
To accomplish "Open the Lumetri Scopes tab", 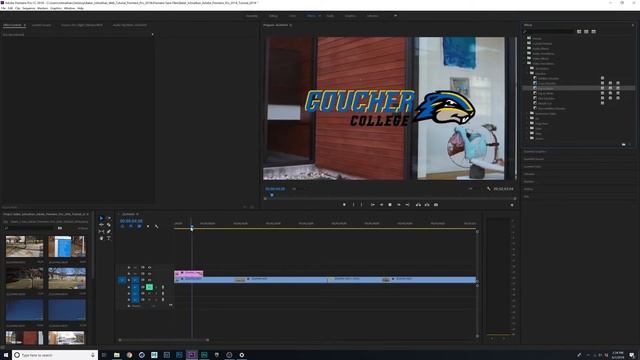I will coord(42,25).
